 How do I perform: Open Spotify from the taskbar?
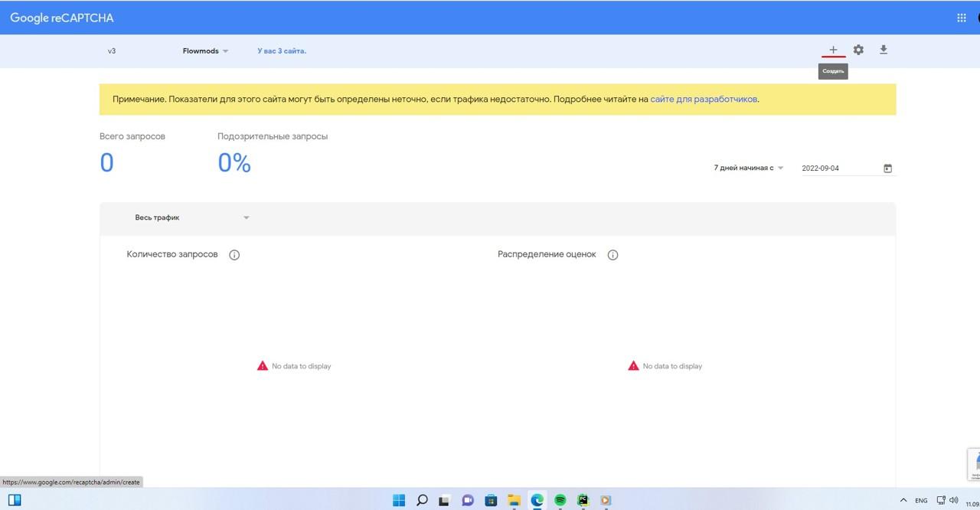click(560, 500)
